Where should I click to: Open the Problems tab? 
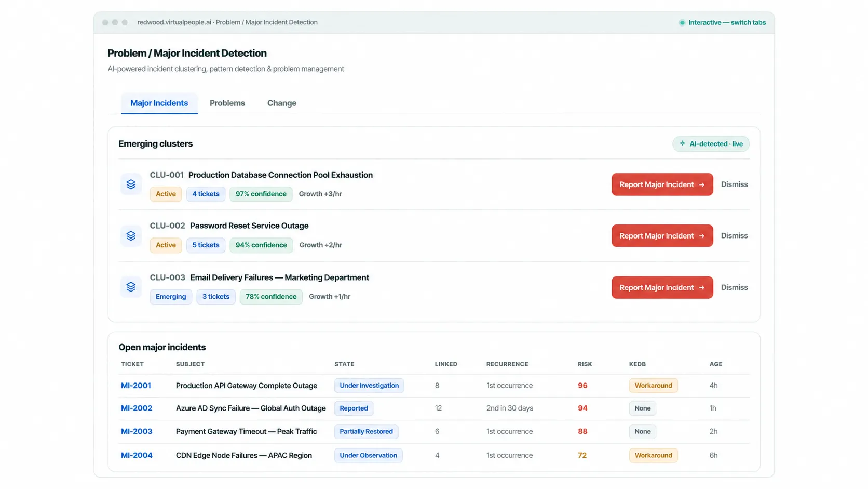point(227,103)
